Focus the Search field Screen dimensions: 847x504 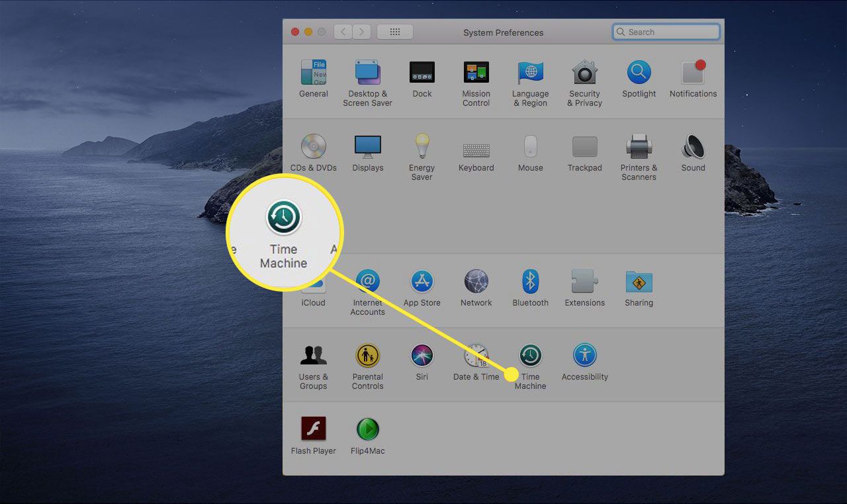pyautogui.click(x=666, y=32)
